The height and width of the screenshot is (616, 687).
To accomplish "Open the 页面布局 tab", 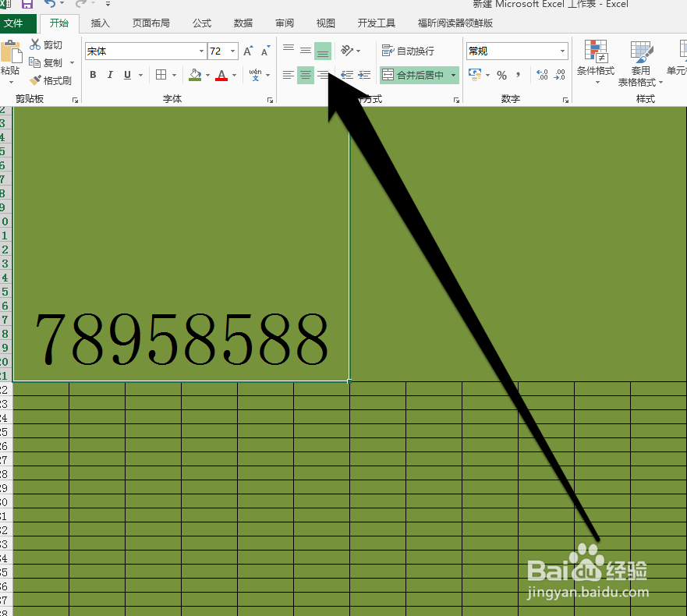I will pyautogui.click(x=151, y=23).
